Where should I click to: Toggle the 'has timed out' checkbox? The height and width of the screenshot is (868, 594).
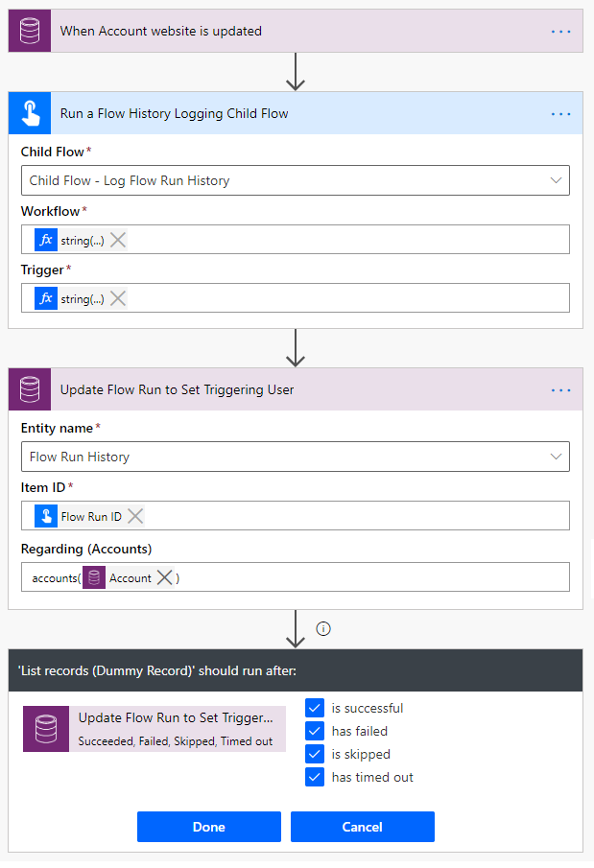coord(315,777)
